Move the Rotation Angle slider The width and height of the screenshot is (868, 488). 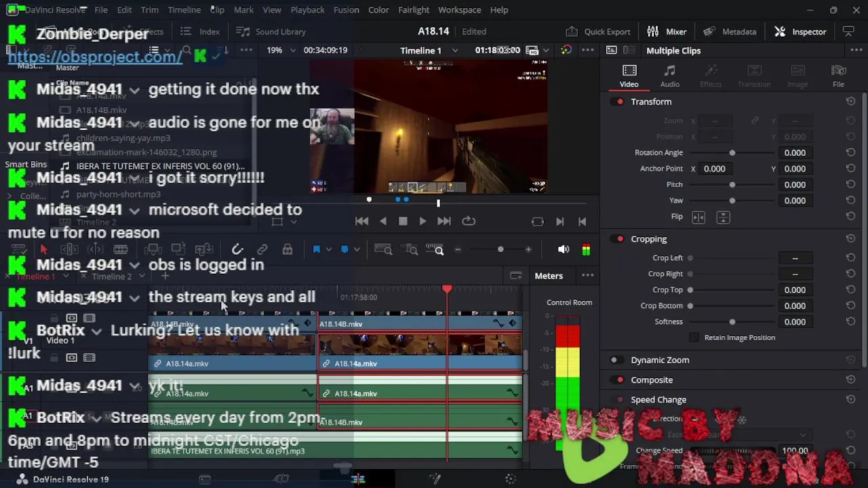[732, 152]
